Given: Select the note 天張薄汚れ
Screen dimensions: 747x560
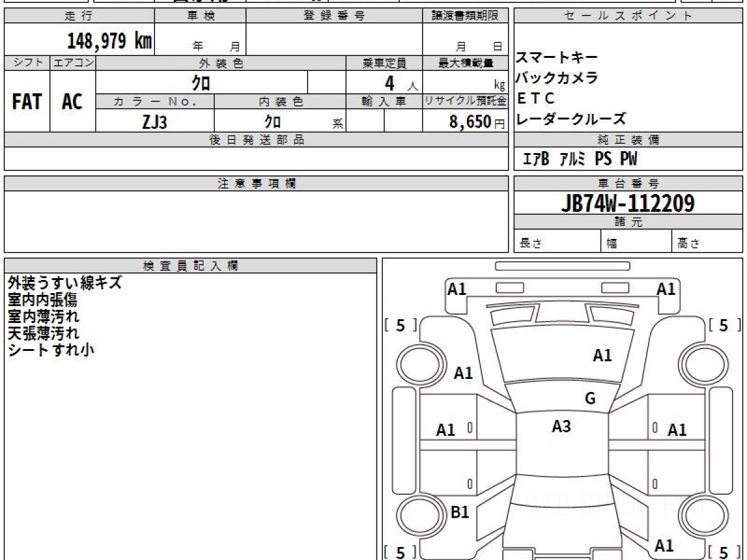Looking at the screenshot, I should coord(44,333).
